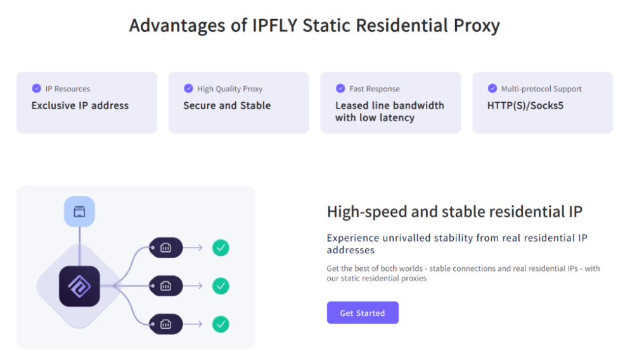Image resolution: width=644 pixels, height=361 pixels.
Task: Select the Secure and Stable card
Action: coord(238,103)
